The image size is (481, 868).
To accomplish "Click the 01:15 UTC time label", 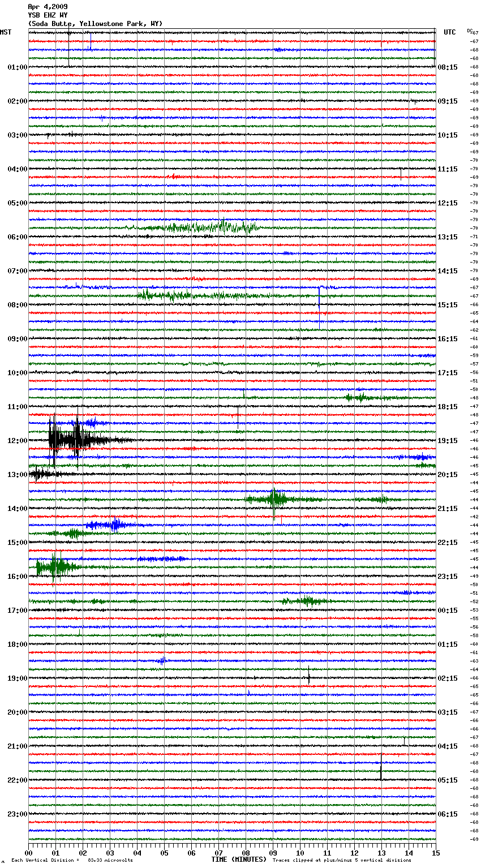I will pos(448,644).
